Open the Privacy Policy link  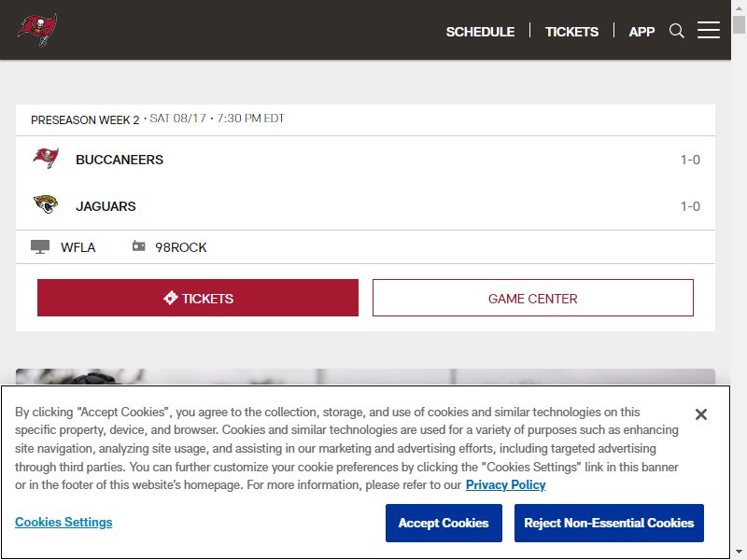click(505, 484)
